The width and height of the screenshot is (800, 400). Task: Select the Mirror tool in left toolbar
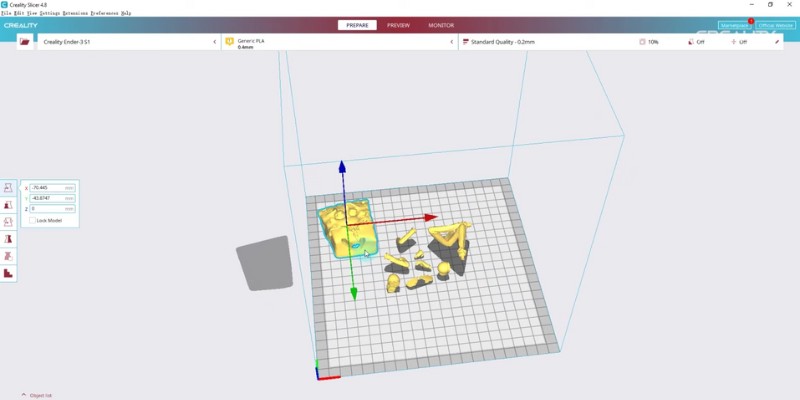pyautogui.click(x=8, y=239)
